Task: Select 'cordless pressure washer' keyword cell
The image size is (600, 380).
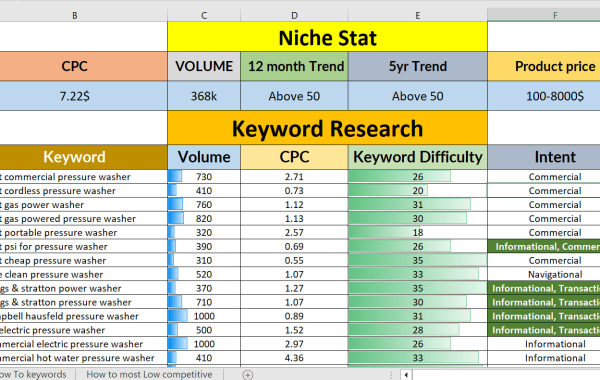Action: (x=83, y=191)
